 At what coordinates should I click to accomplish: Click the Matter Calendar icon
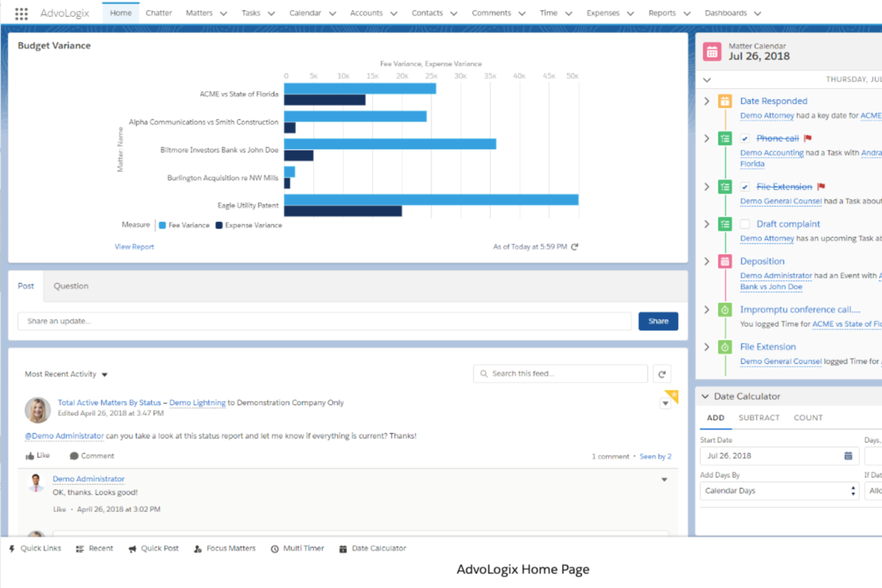click(713, 51)
